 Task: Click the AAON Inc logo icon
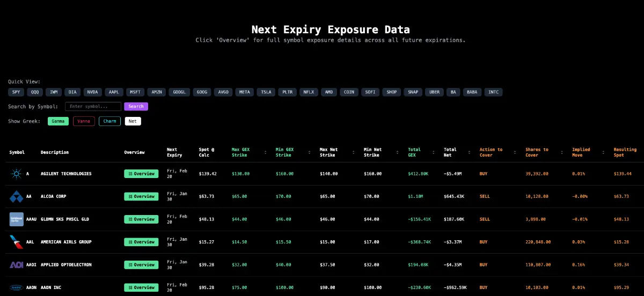coord(16,287)
